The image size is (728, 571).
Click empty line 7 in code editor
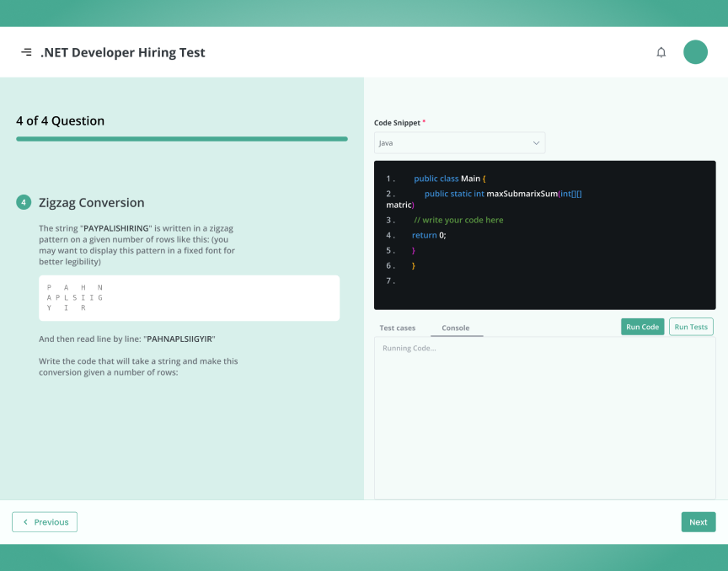coord(506,280)
